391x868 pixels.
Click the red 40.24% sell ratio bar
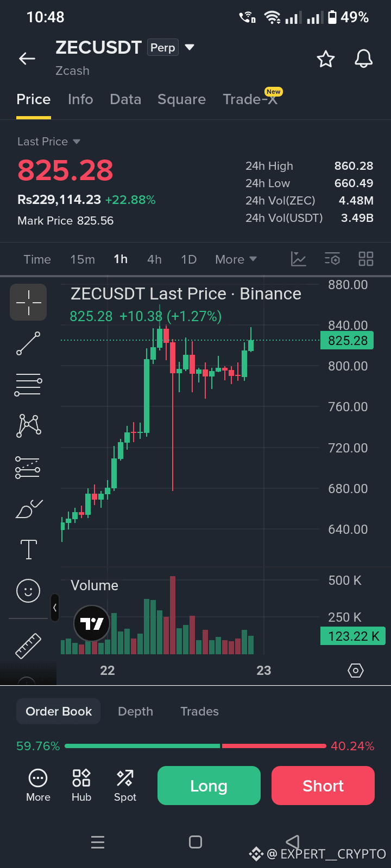point(274,746)
